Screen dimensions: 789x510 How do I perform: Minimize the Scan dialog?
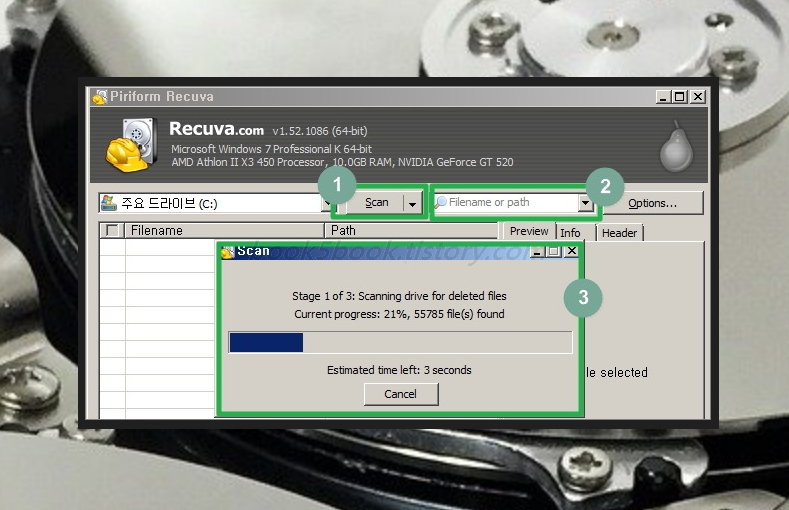537,251
